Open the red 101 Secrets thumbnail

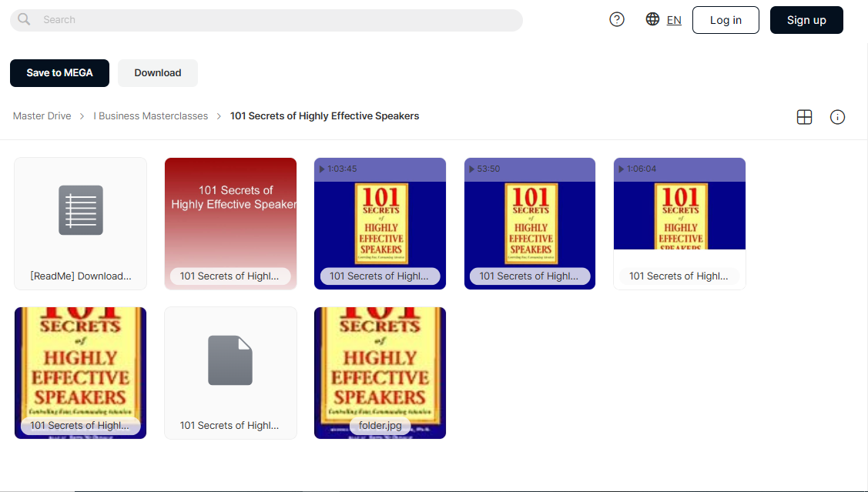(x=231, y=223)
